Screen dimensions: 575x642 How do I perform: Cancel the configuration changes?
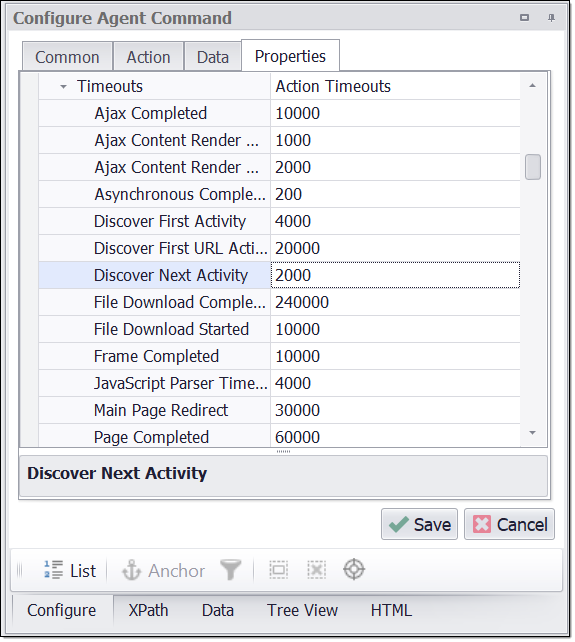click(x=509, y=524)
